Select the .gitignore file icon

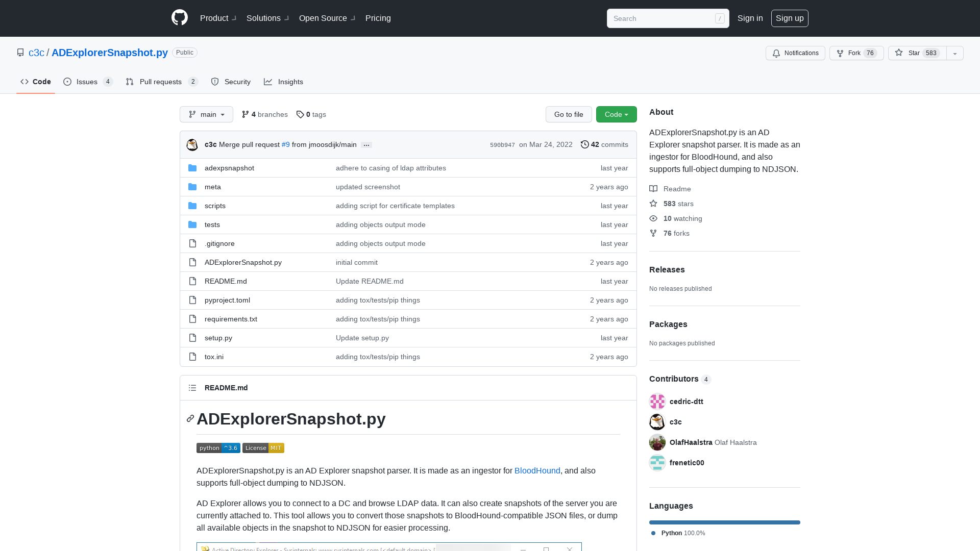coord(192,243)
